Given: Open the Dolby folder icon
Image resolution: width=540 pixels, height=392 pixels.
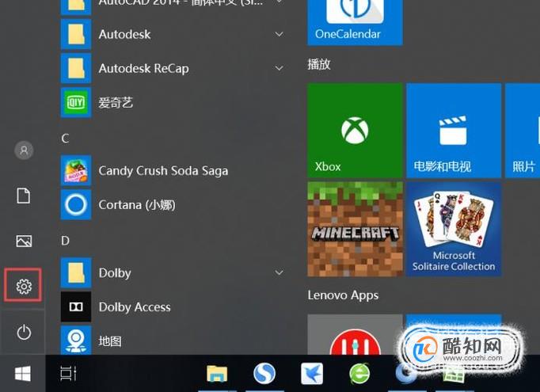Looking at the screenshot, I should 76,272.
